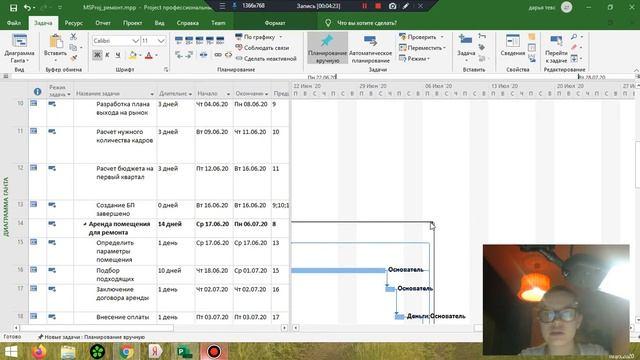
Task: Select the Подбор подходящих Gantt bar
Action: 338,270
